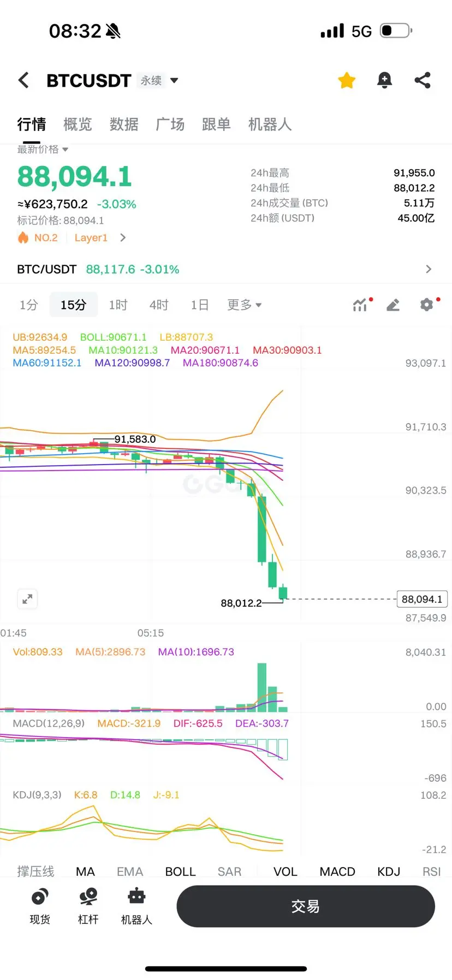
Task: Switch to 行情 tab
Action: [32, 124]
